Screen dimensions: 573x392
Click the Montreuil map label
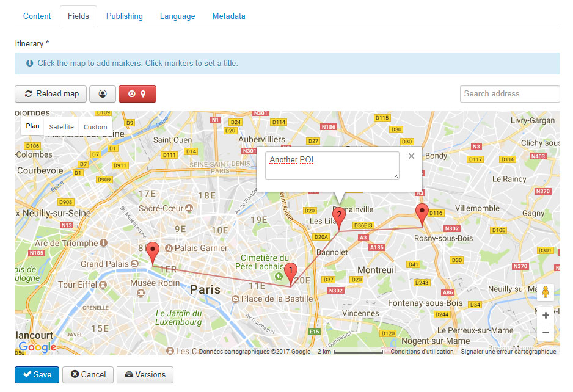377,270
